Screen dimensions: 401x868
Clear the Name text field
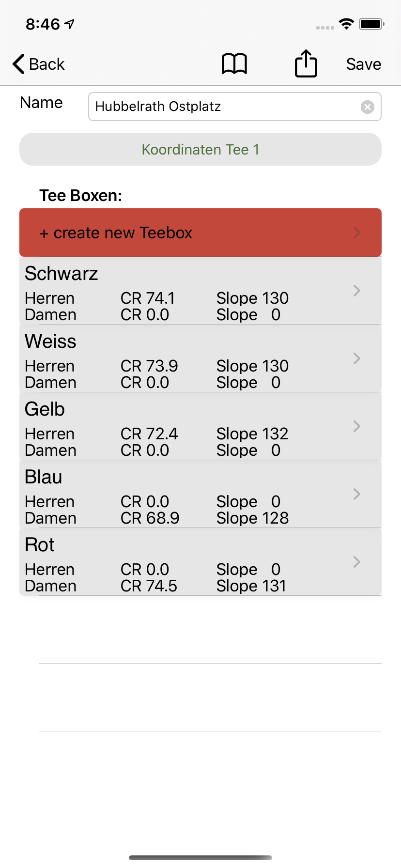(368, 107)
